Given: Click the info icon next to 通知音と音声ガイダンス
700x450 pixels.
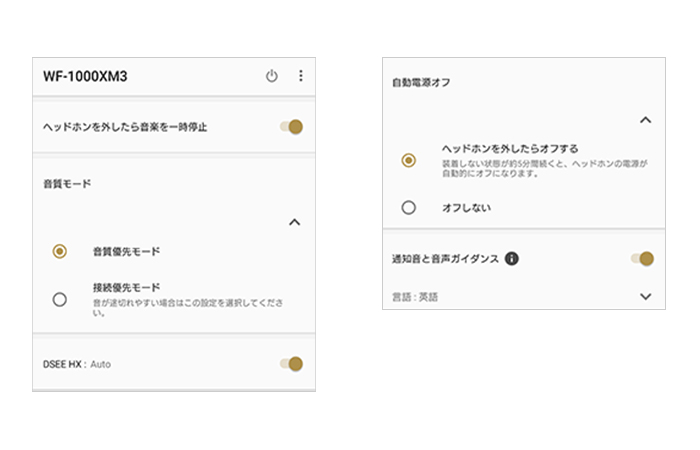Looking at the screenshot, I should (512, 259).
